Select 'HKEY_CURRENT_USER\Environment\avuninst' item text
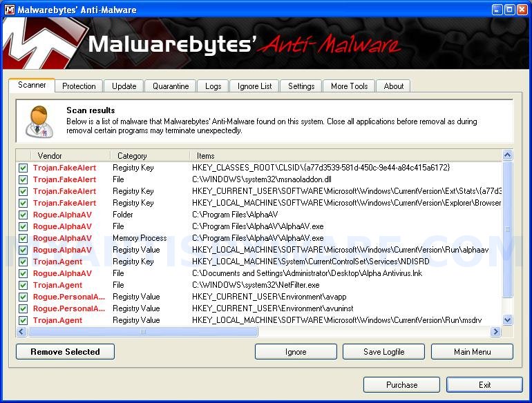 coord(272,308)
